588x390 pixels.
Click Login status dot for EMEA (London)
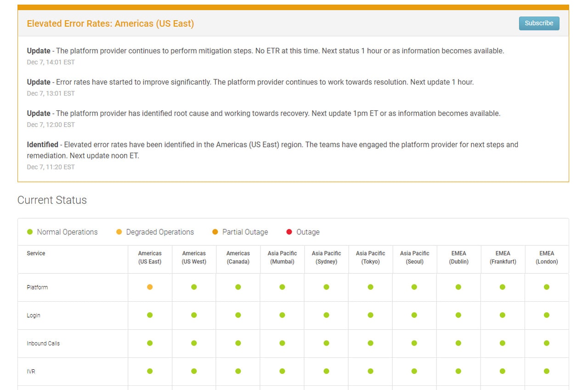[547, 315]
